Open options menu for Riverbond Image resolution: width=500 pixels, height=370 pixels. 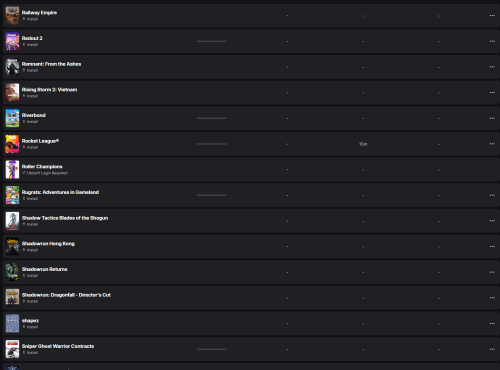click(x=492, y=118)
